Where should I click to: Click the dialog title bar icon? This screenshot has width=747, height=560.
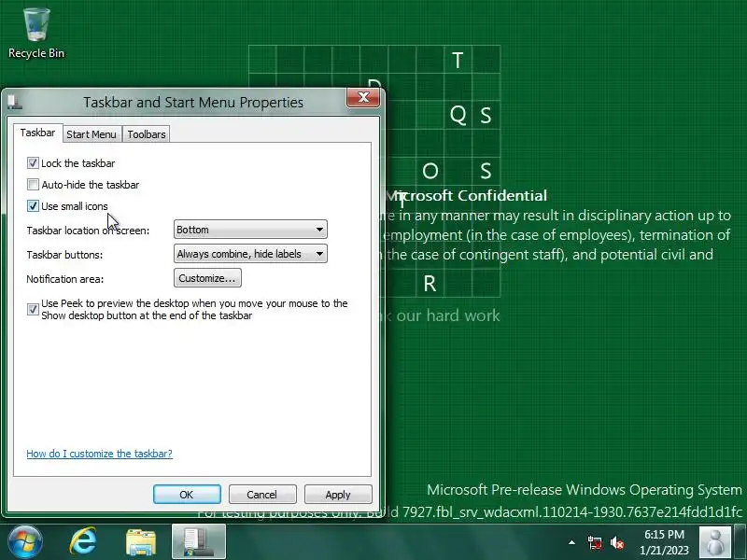pos(14,102)
